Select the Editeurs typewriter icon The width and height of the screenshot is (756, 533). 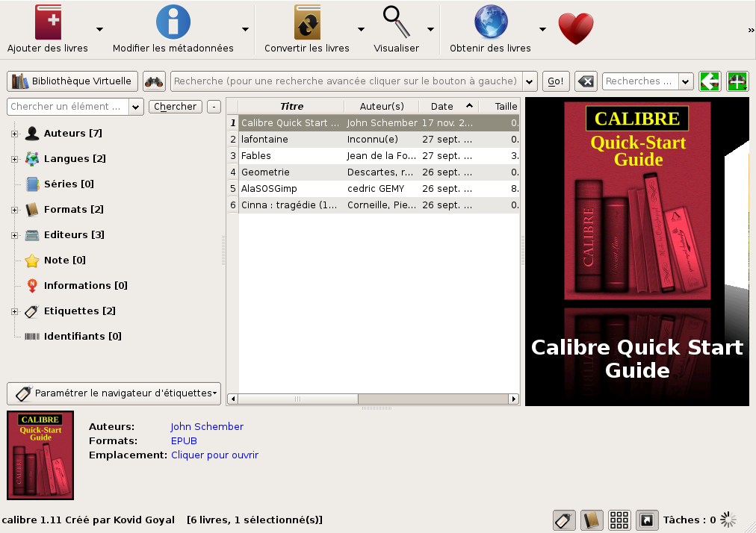pos(32,234)
